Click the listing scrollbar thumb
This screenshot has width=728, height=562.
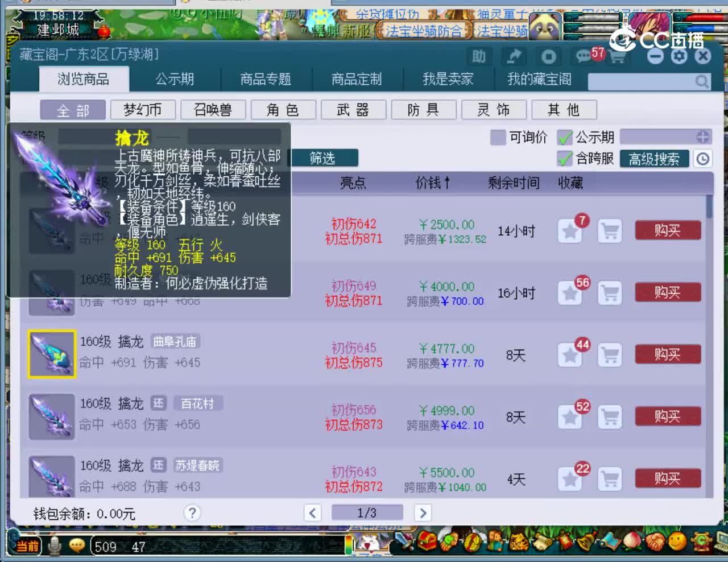[x=709, y=206]
